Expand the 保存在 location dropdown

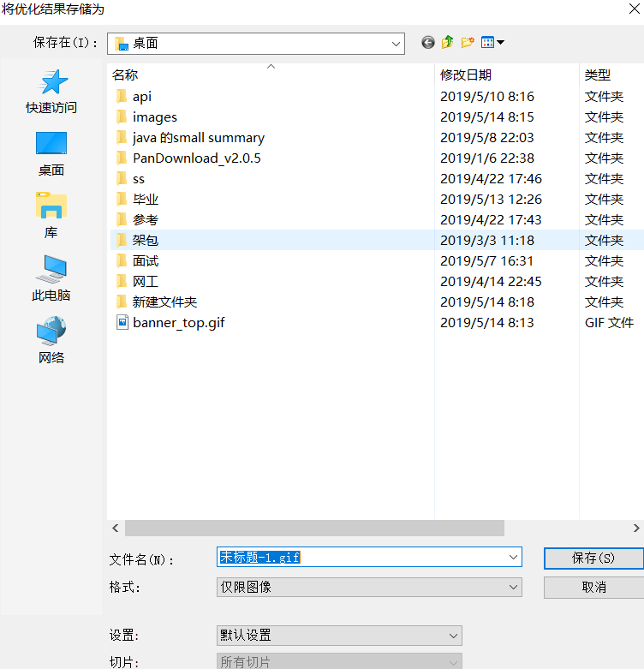[396, 44]
